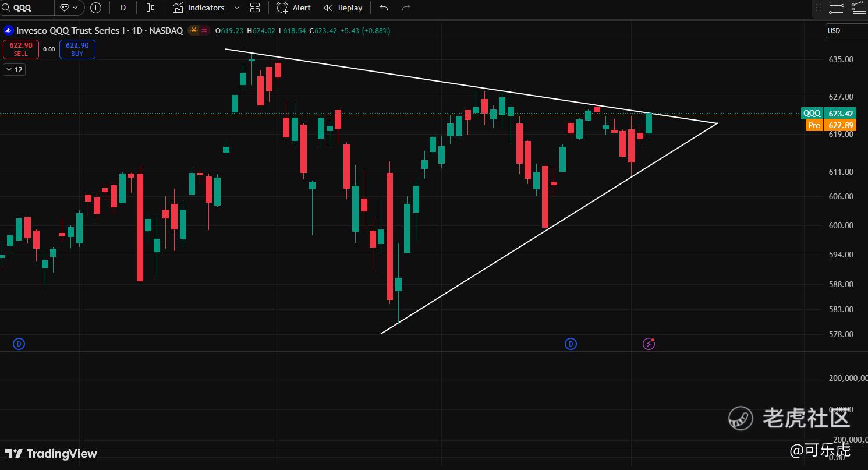Click the dividend D marker at chart's left edge
868x470 pixels.
[19, 344]
